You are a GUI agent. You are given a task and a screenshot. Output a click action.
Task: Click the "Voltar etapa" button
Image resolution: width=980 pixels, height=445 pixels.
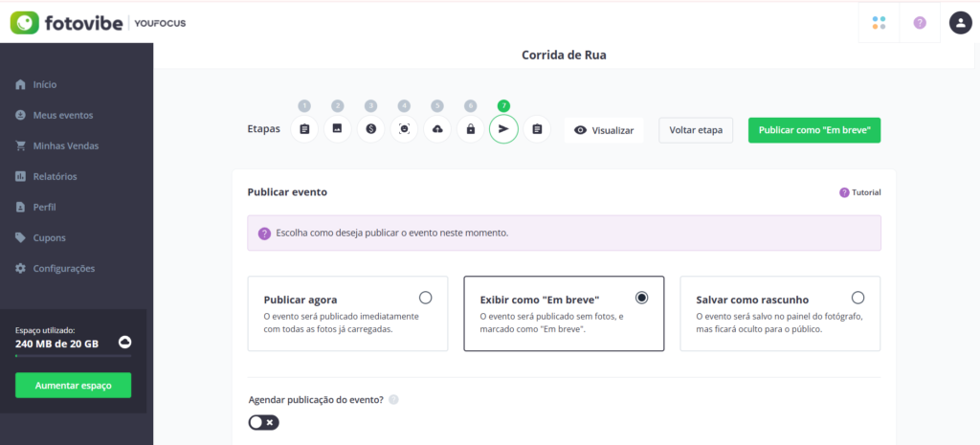click(x=696, y=130)
